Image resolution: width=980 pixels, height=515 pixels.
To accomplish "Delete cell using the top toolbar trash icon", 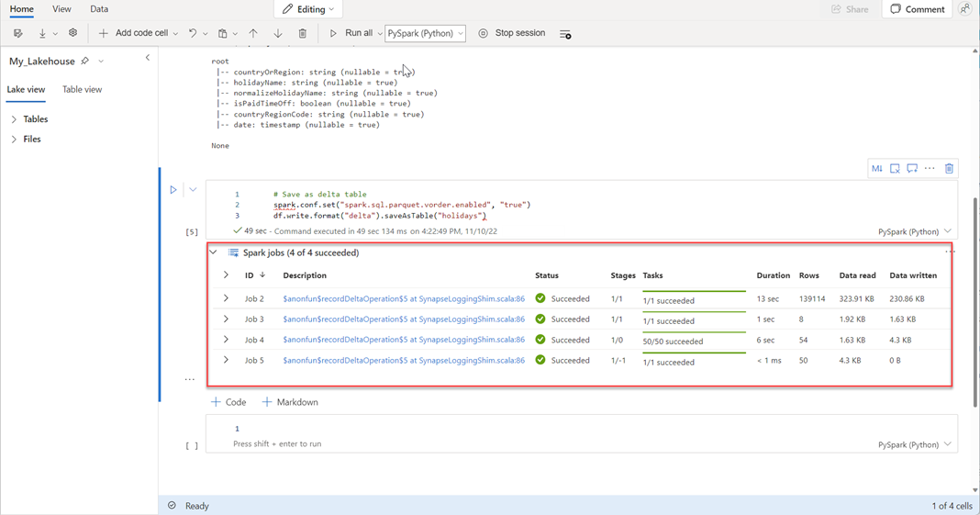I will 303,33.
